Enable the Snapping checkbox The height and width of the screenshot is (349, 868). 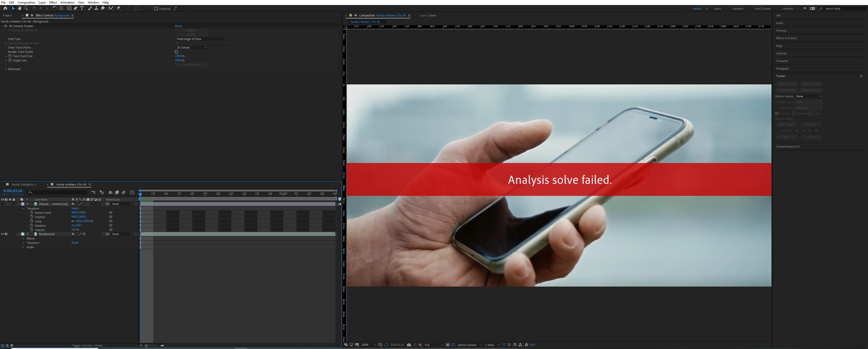156,9
